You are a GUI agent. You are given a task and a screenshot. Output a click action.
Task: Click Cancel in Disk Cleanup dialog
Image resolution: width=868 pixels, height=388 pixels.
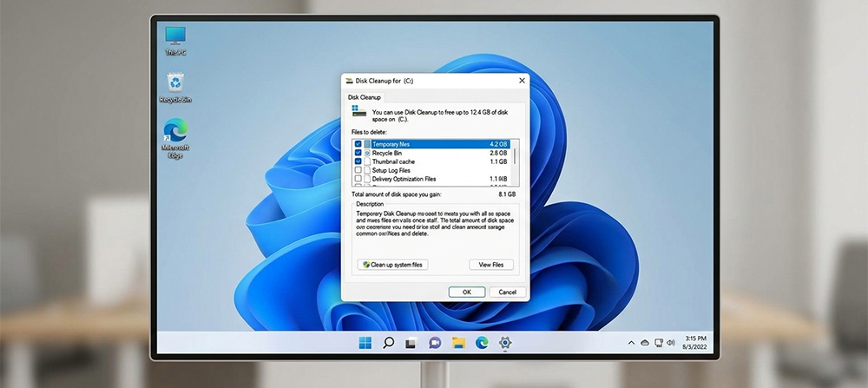tap(508, 293)
